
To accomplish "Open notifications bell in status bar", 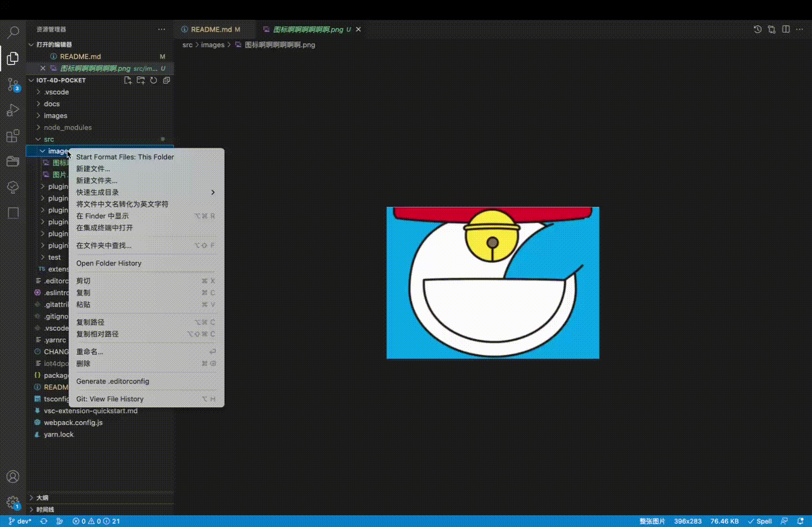I will (800, 521).
